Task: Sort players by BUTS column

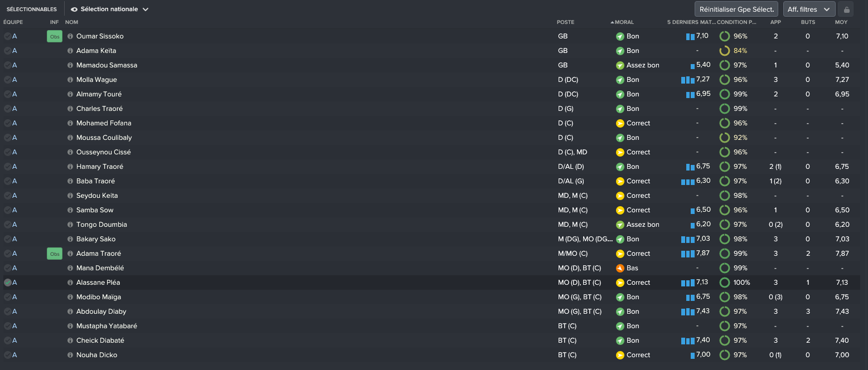Action: 808,22
